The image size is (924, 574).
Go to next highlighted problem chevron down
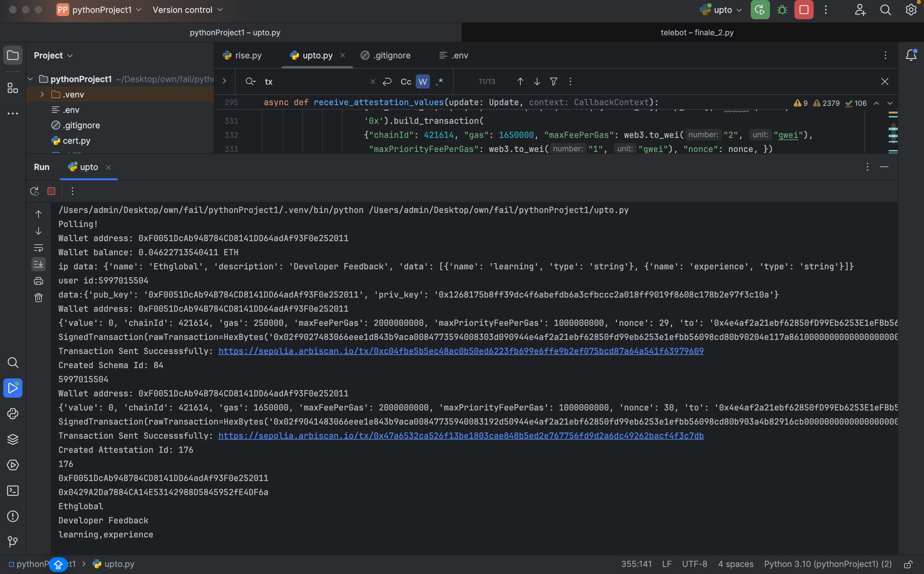tap(890, 103)
